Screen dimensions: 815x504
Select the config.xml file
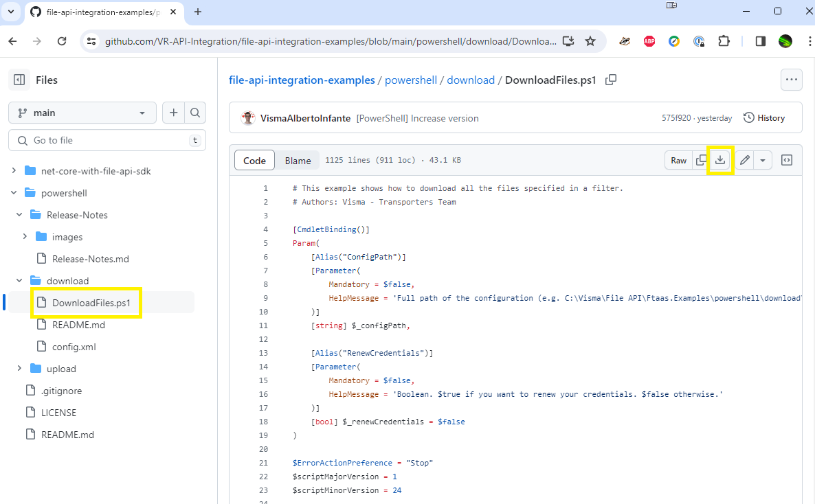[73, 346]
